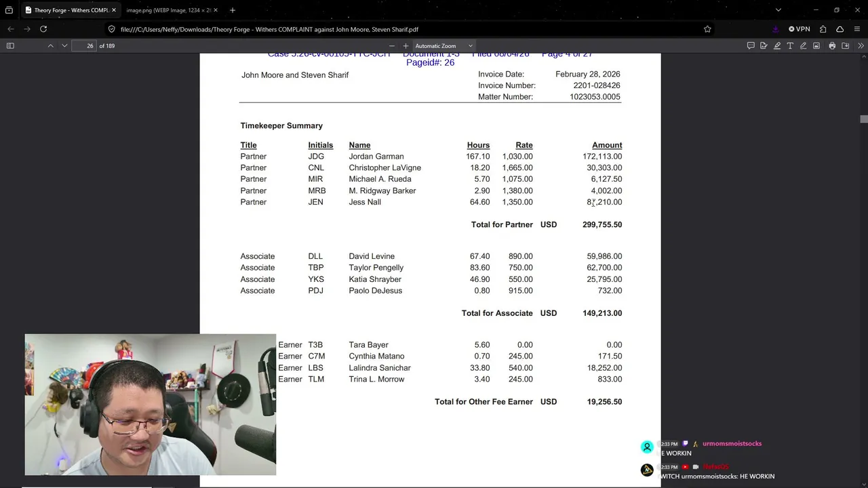Zoom in on the PDF document
This screenshot has width=868, height=488.
pyautogui.click(x=406, y=45)
